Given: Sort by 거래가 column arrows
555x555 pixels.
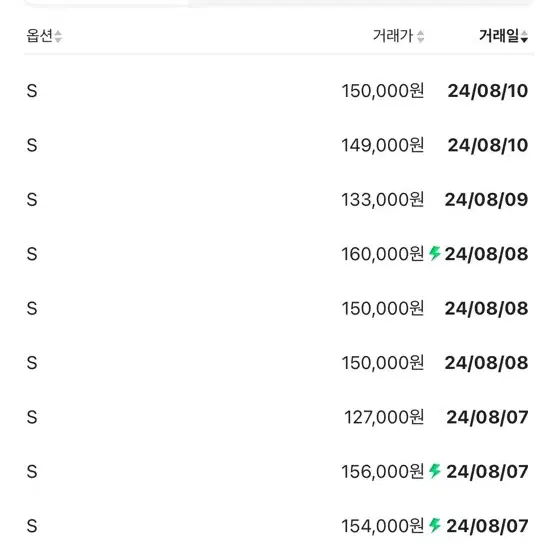Looking at the screenshot, I should [x=420, y=36].
